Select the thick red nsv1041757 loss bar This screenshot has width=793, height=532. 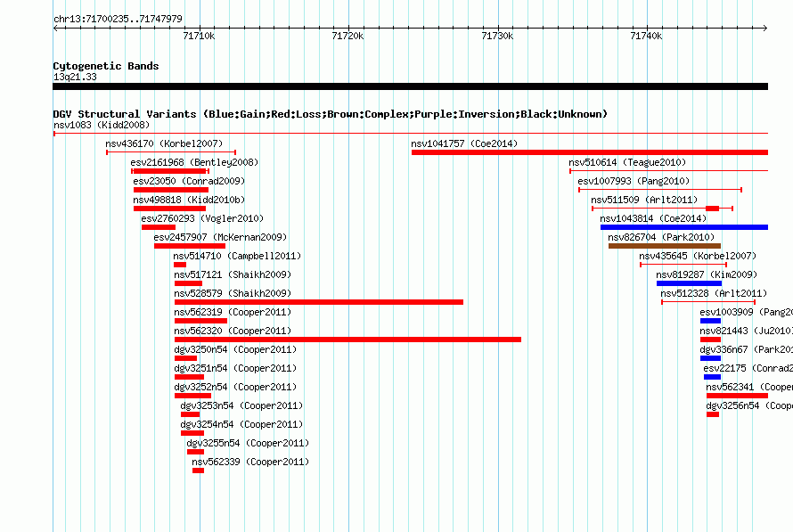tap(590, 152)
